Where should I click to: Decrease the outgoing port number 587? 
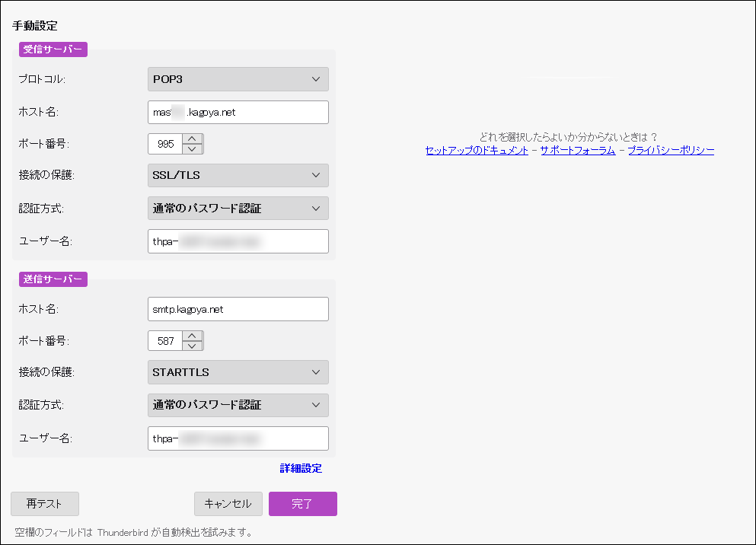pos(193,346)
